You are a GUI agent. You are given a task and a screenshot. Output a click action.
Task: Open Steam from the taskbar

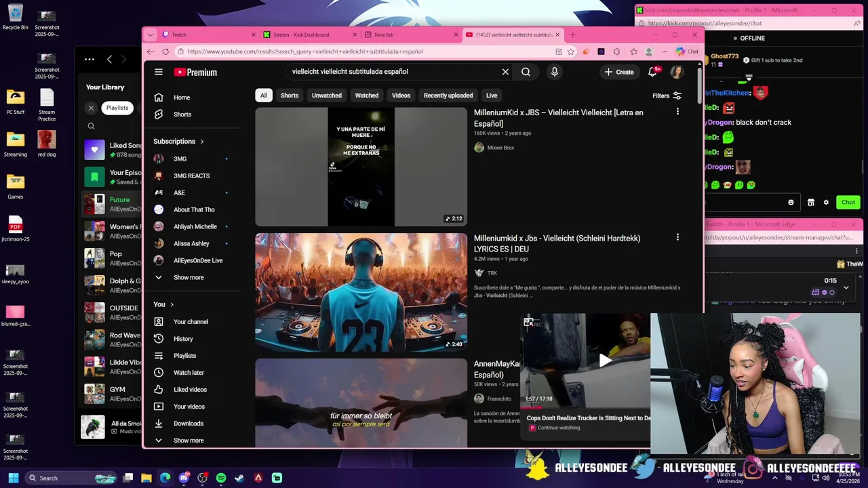[239, 478]
